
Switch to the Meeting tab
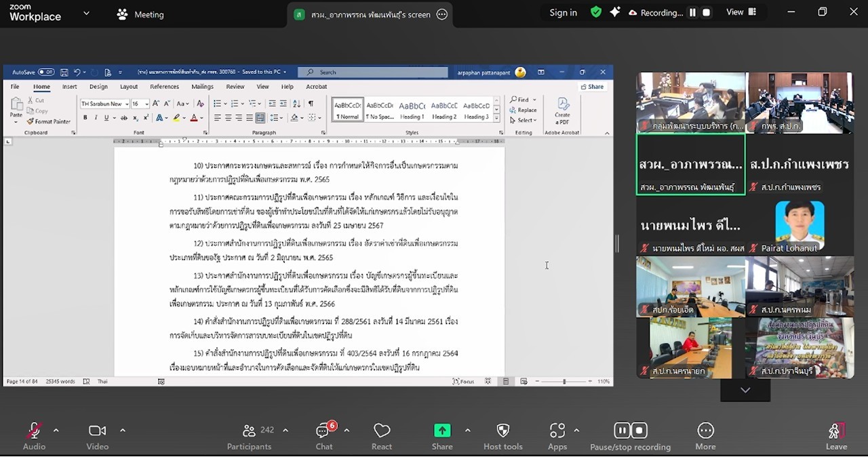pyautogui.click(x=140, y=14)
